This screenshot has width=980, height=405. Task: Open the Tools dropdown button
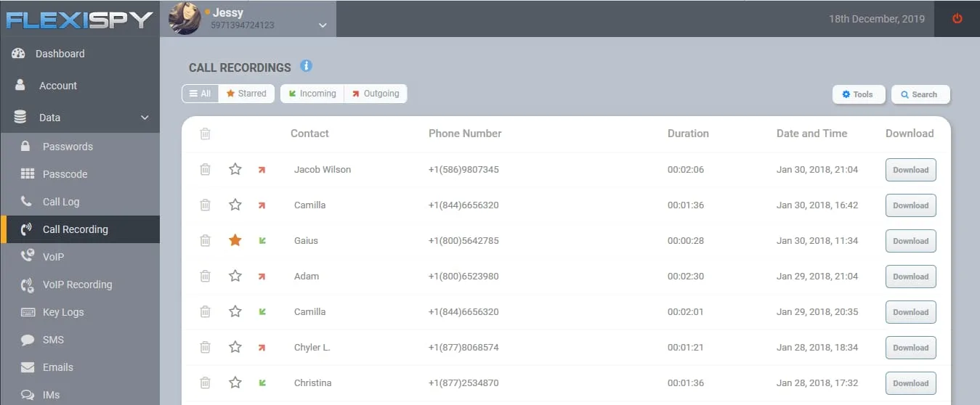[859, 94]
